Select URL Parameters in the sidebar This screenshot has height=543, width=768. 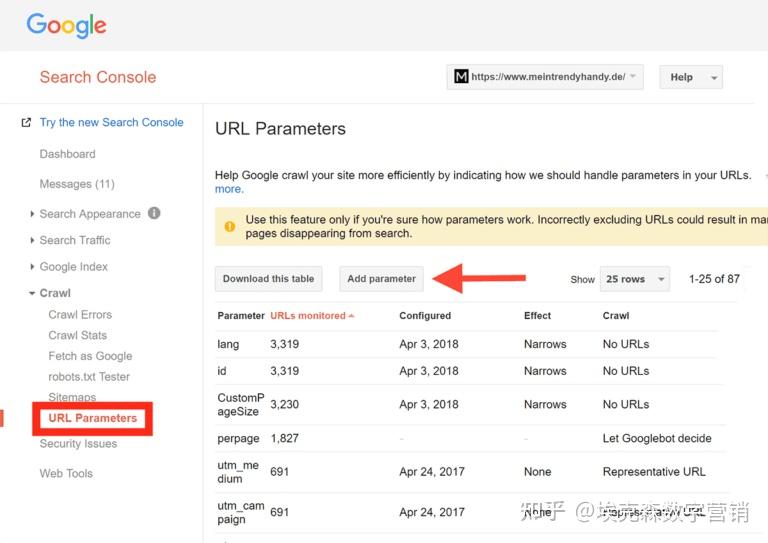point(93,418)
